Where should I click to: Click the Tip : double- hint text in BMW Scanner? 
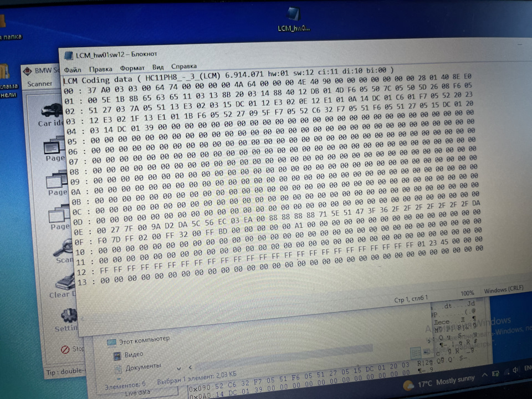pos(64,371)
